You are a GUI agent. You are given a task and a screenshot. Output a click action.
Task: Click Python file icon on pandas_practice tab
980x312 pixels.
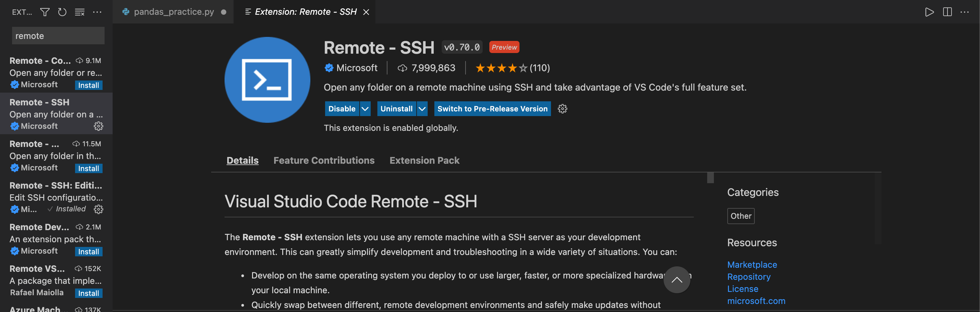[126, 12]
